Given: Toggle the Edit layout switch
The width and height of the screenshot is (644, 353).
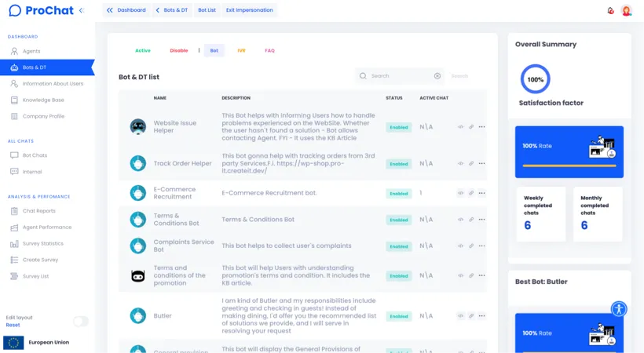Looking at the screenshot, I should (80, 321).
